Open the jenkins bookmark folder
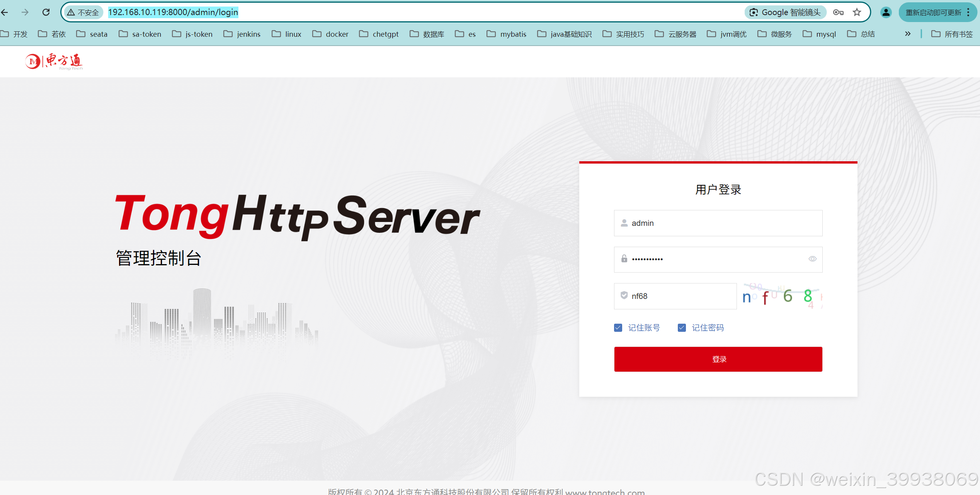Viewport: 980px width, 495px height. (242, 34)
